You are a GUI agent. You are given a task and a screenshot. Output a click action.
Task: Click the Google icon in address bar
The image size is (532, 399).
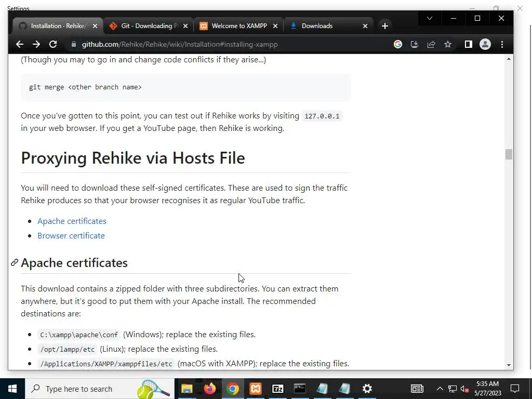(397, 44)
